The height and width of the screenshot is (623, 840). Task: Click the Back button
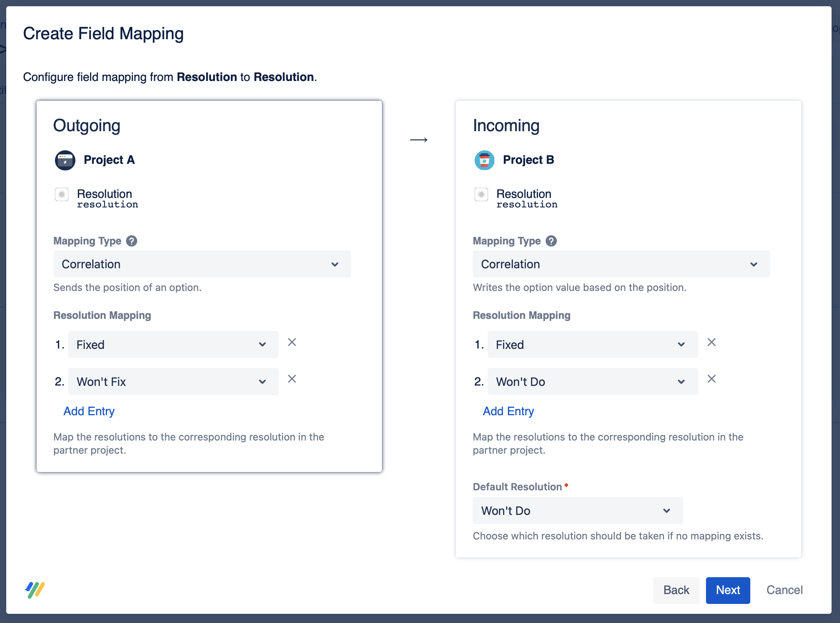[x=676, y=590]
